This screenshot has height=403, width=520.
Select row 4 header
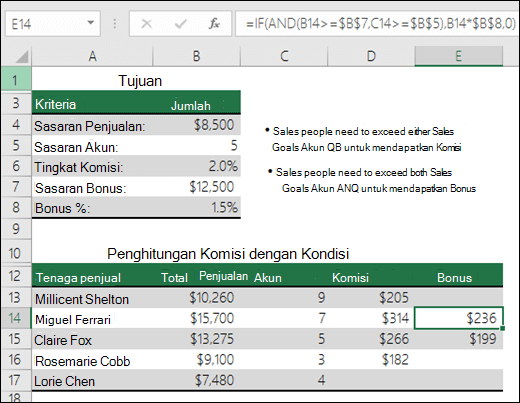pyautogui.click(x=16, y=125)
